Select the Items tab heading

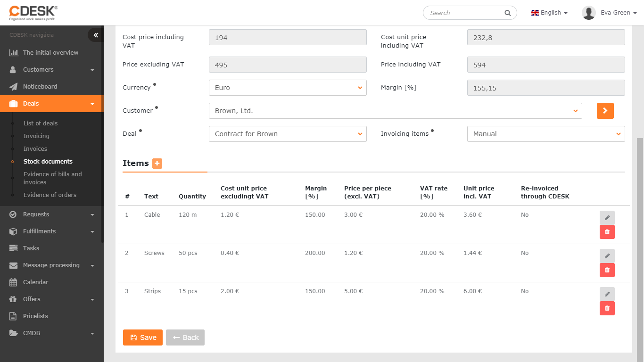pyautogui.click(x=136, y=163)
